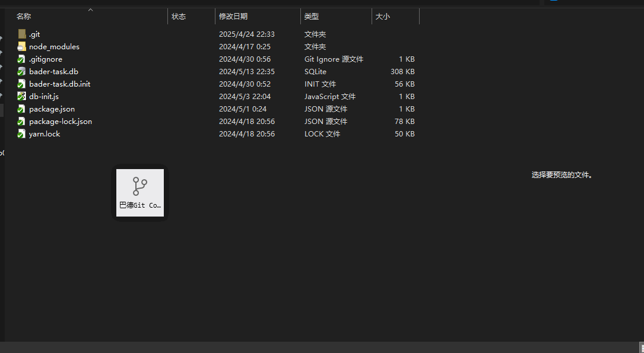644x353 pixels.
Task: Click the date 2024/5/13 22:35
Action: point(247,71)
